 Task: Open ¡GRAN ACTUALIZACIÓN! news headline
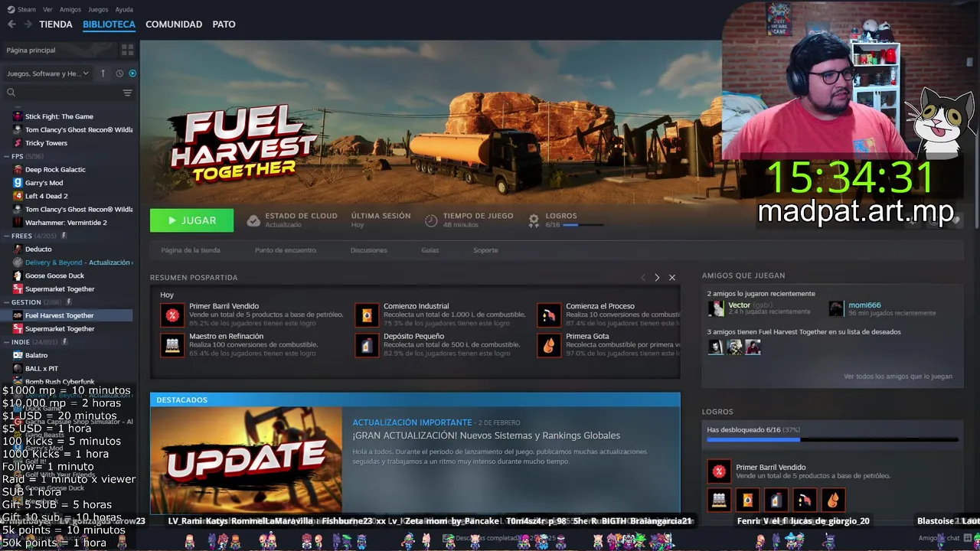486,435
